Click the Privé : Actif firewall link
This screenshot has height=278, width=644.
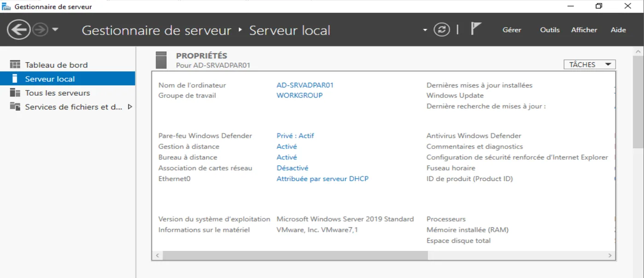295,136
